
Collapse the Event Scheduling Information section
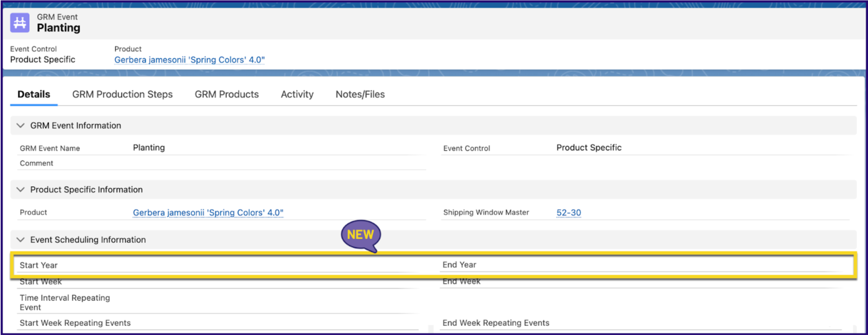click(x=21, y=240)
